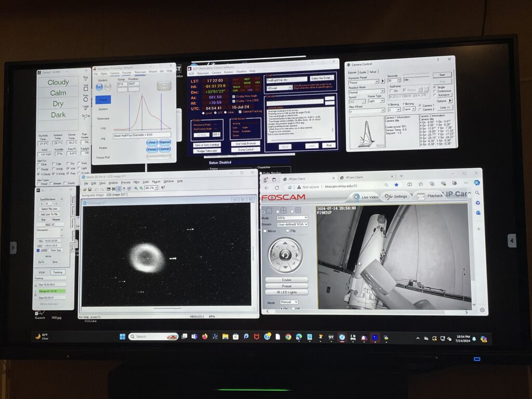Check the Mirror checkbox in Foscam
This screenshot has height=399, width=532.
[265, 231]
